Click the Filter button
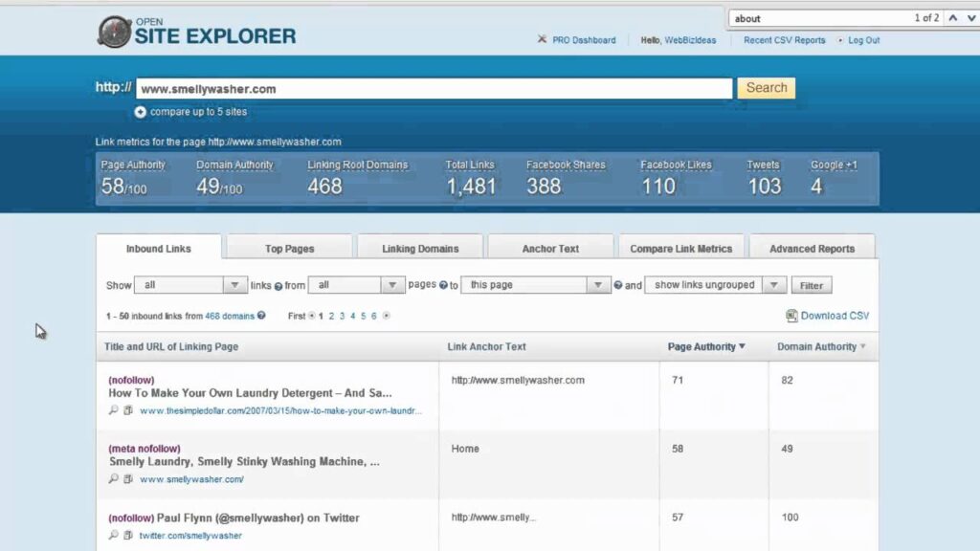 pyautogui.click(x=812, y=285)
